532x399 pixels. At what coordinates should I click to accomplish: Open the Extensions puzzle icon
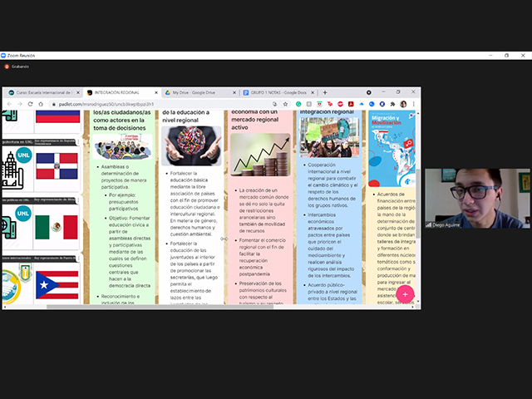click(392, 104)
